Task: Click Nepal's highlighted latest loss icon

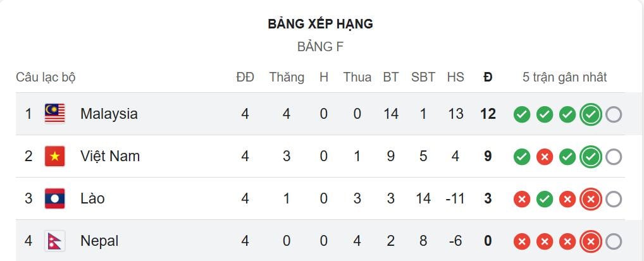Action: [x=590, y=241]
